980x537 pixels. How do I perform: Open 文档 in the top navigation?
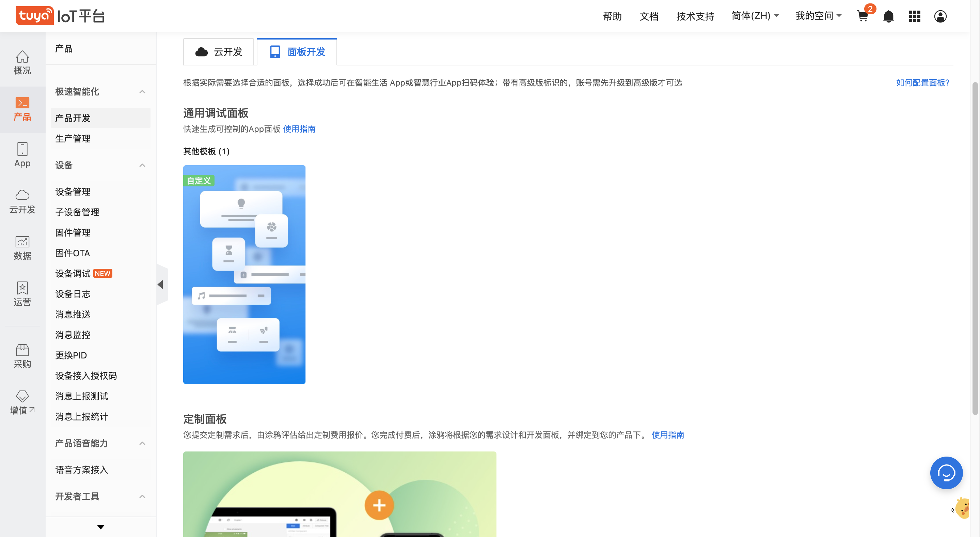pos(649,16)
